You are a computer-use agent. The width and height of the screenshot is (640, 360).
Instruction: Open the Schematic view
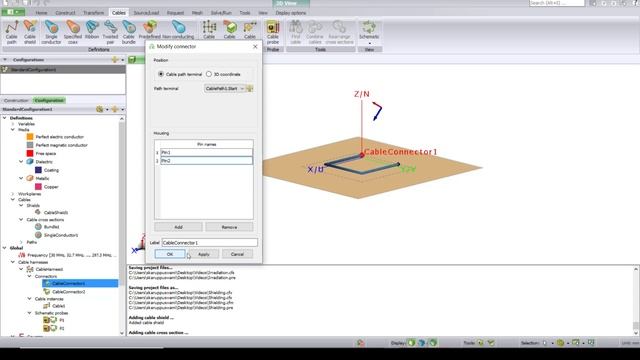(x=369, y=31)
